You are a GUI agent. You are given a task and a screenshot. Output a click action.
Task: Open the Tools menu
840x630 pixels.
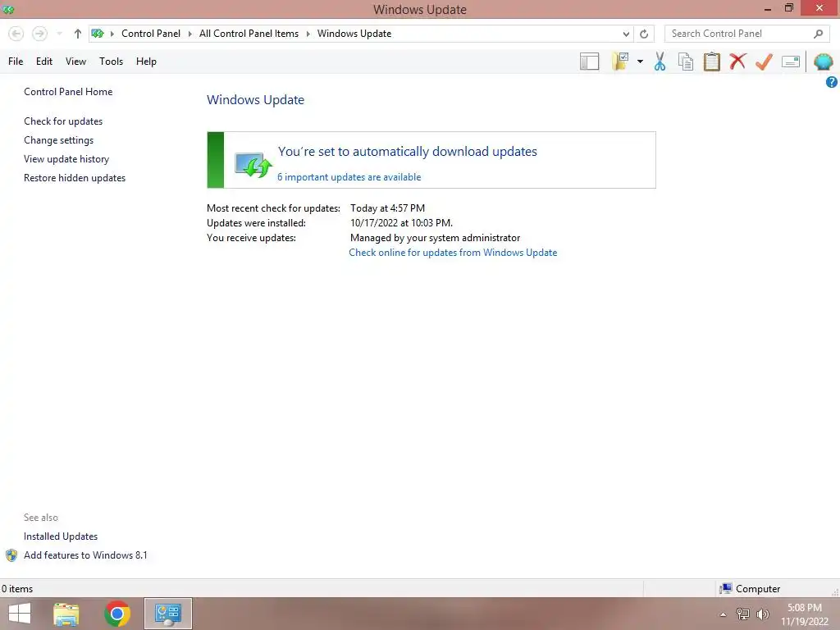pos(111,62)
